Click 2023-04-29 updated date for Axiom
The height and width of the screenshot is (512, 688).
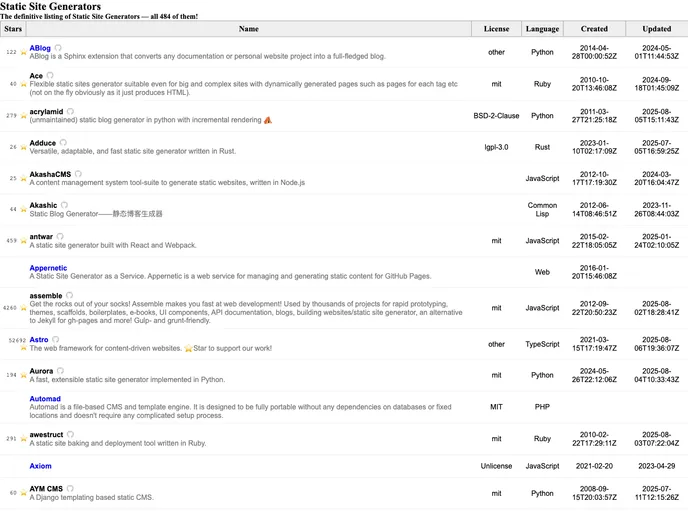click(x=656, y=466)
